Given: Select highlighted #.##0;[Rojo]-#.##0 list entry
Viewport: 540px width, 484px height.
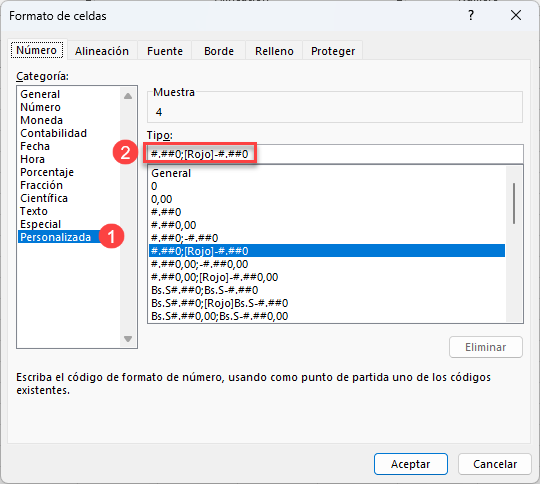Looking at the screenshot, I should (327, 251).
